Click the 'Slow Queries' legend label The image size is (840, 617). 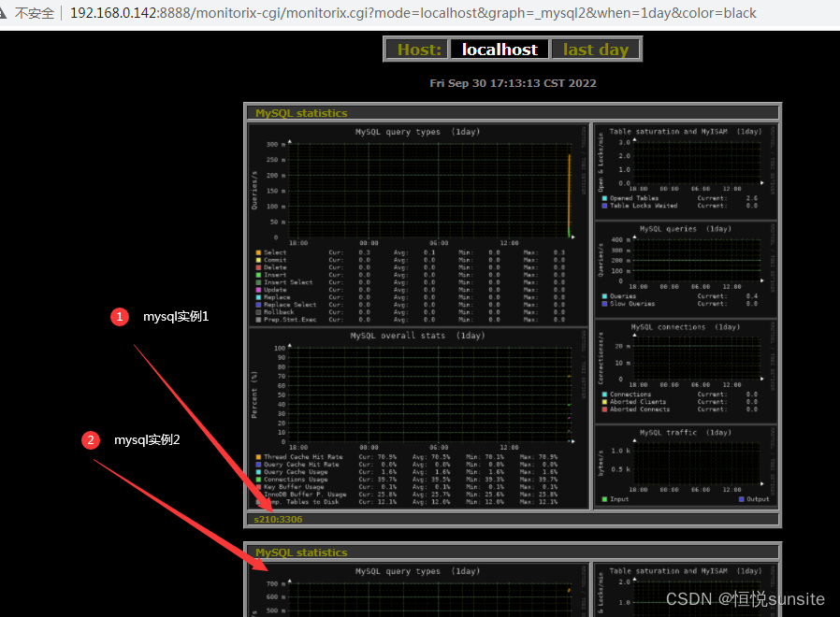point(632,304)
